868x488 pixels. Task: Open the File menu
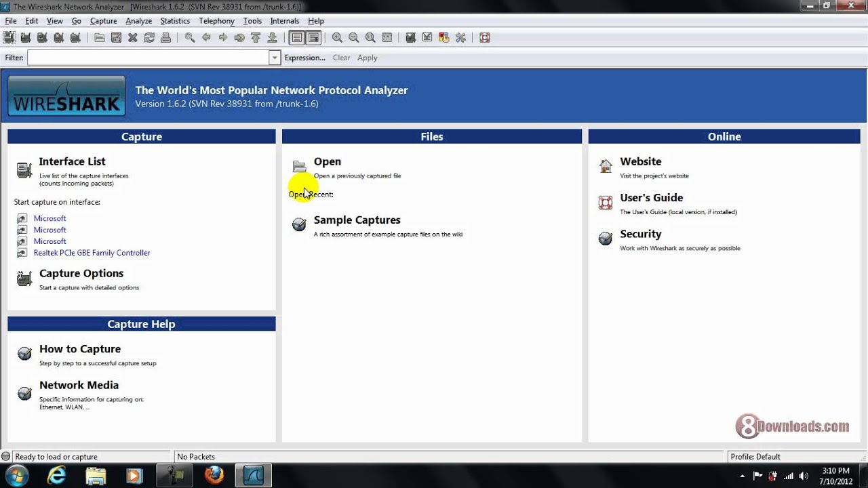11,21
